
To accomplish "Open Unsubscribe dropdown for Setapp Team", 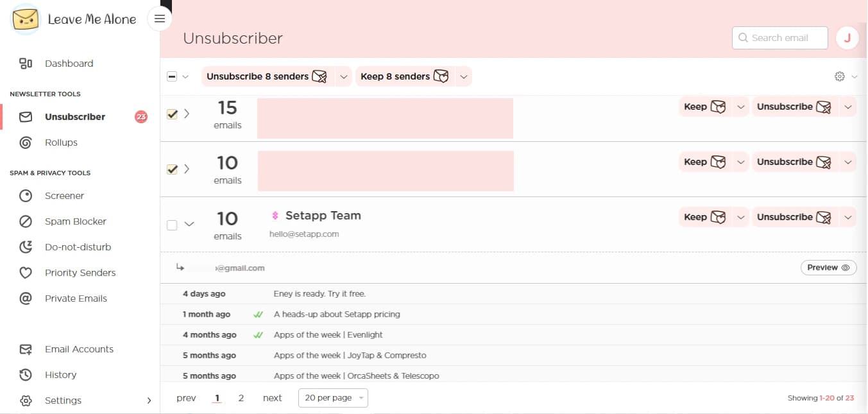I will (847, 218).
